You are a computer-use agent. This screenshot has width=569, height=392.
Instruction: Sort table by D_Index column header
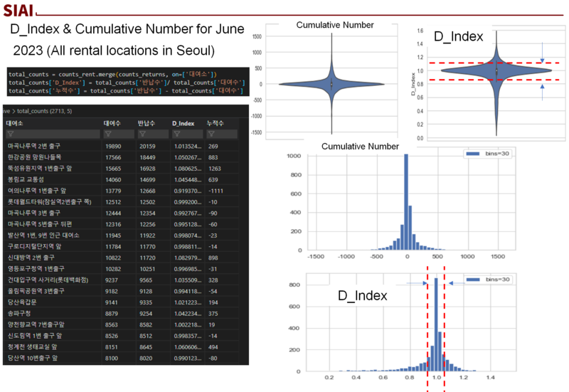(x=183, y=122)
